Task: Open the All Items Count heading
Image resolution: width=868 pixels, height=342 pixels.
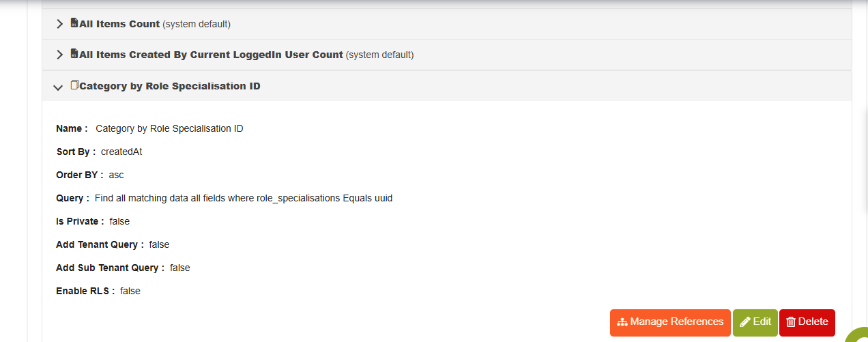Action: pos(119,24)
